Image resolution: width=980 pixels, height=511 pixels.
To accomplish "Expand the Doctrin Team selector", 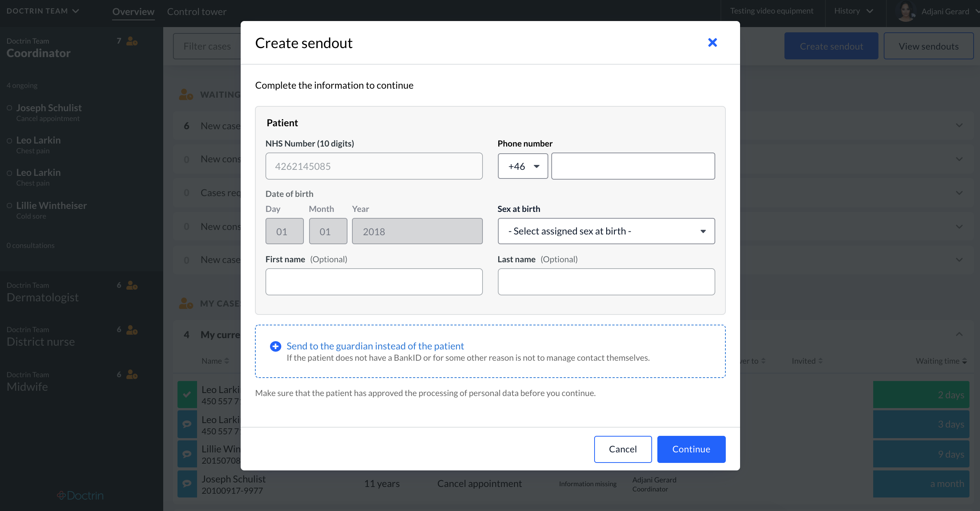I will click(x=43, y=11).
